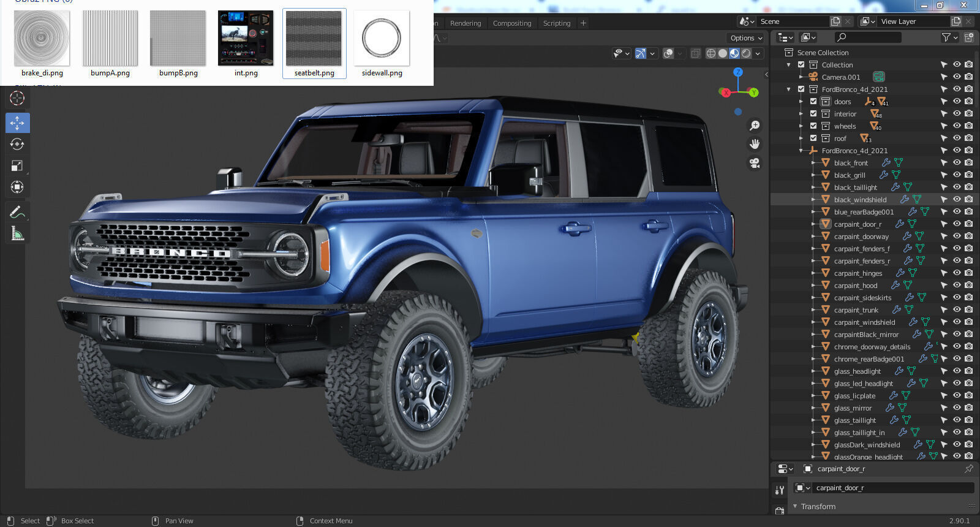Viewport: 980px width, 527px height.
Task: Click the red X axis gizmo
Action: click(725, 93)
